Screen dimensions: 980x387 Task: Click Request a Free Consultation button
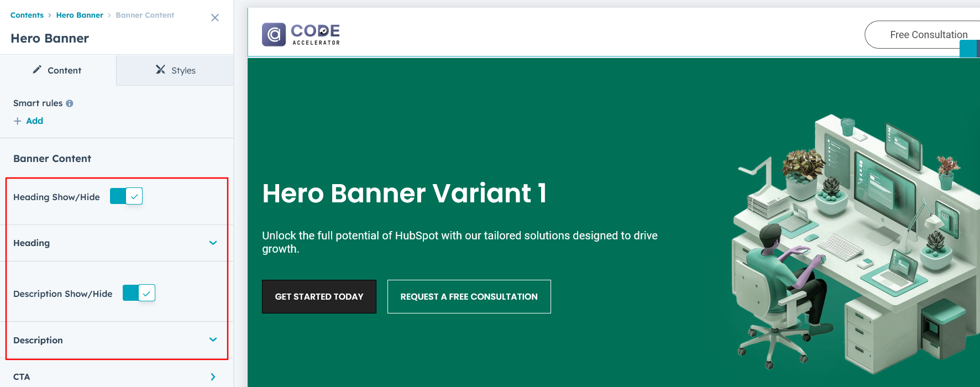(469, 297)
